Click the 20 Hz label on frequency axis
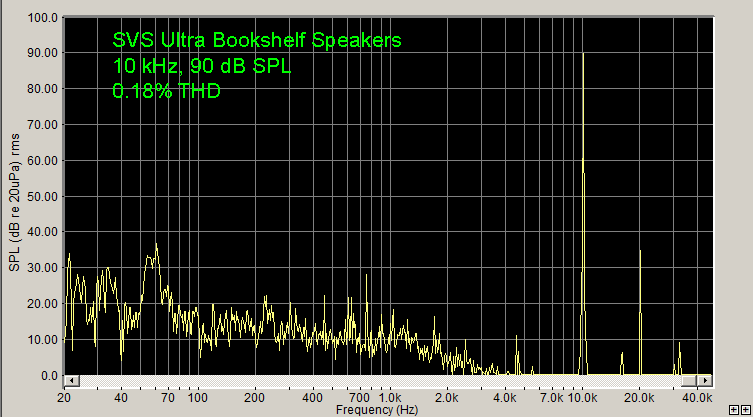 point(65,397)
